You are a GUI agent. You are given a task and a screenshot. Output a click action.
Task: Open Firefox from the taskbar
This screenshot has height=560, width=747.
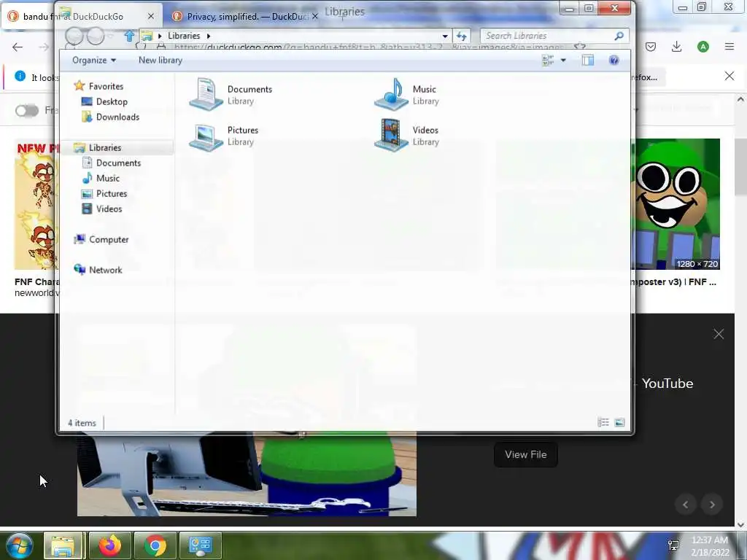coord(110,545)
